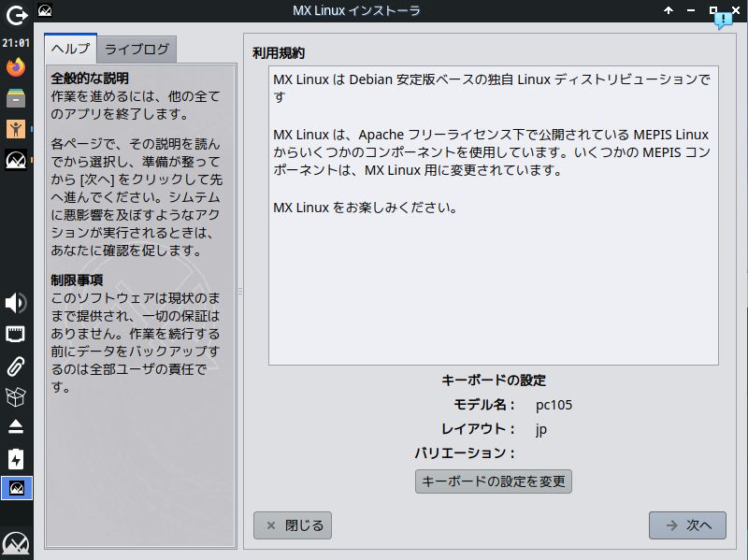Viewport: 748px width, 560px height.
Task: Proceed with the 次へ button
Action: 687,525
